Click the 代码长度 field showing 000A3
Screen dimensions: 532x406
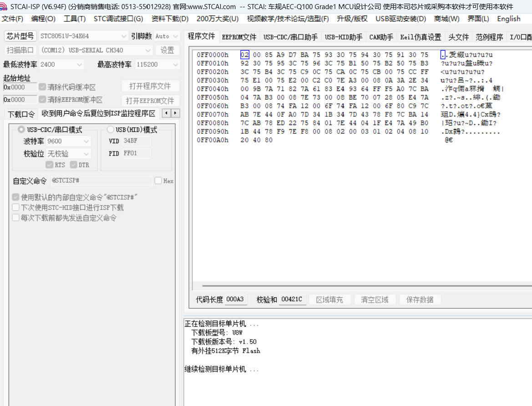(236, 299)
